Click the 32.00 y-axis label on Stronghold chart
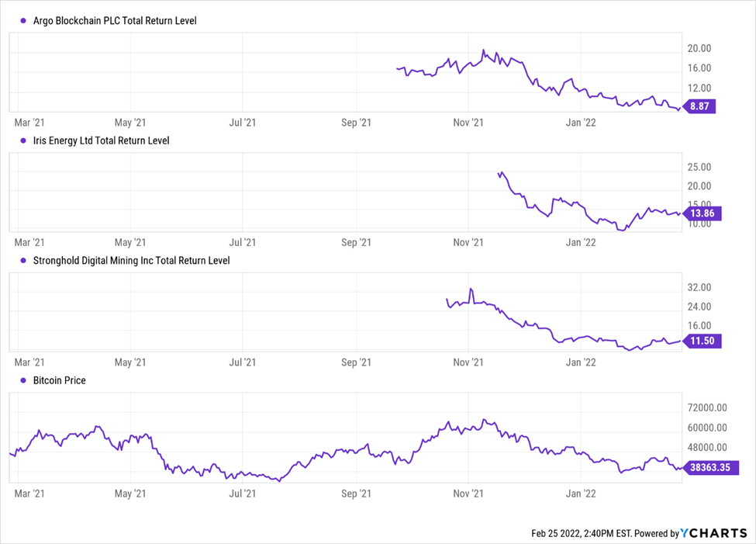 (x=699, y=288)
